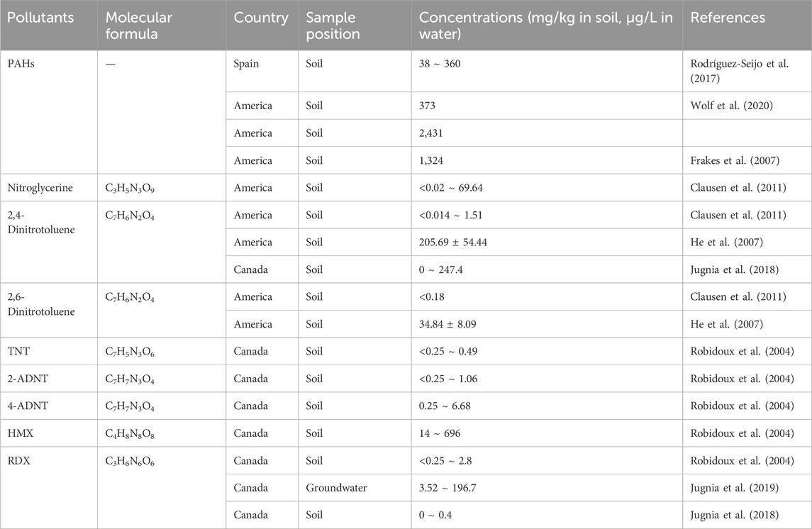Select the Groundwater sample position cell
The width and height of the screenshot is (812, 529).
click(x=336, y=488)
